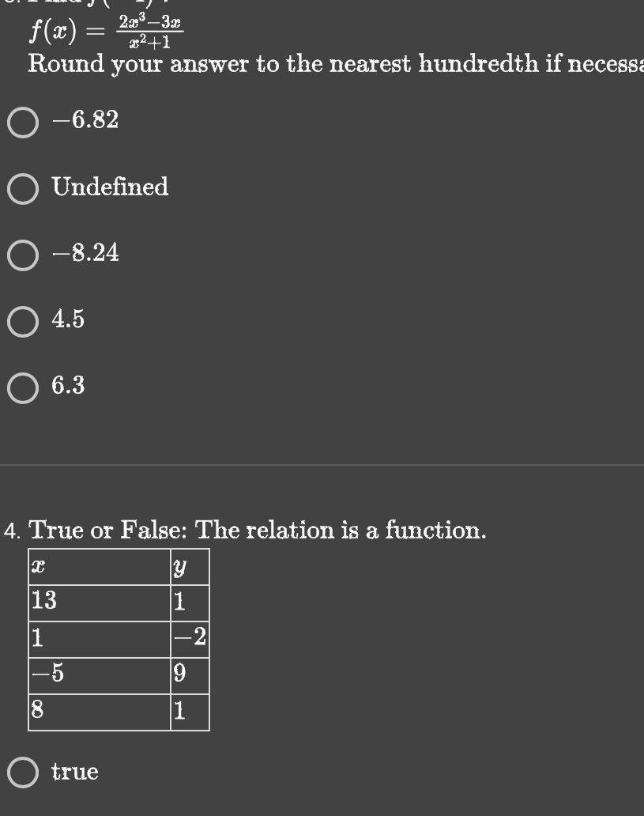
Task: Select the radio button for 6.3
Action: (x=23, y=386)
